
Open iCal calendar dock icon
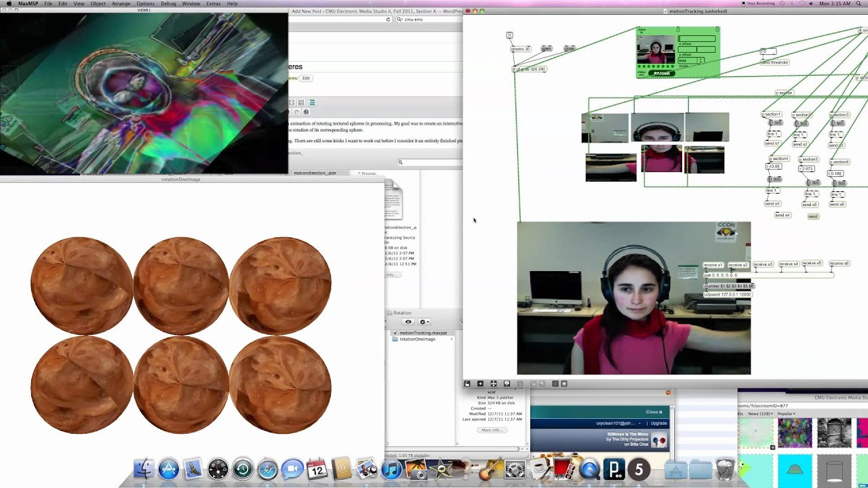pos(317,469)
